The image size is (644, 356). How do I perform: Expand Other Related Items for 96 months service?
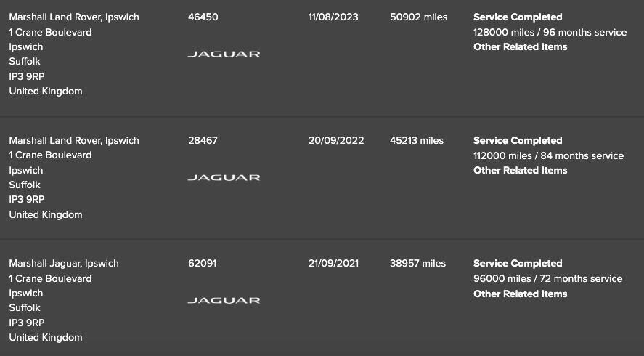click(520, 46)
